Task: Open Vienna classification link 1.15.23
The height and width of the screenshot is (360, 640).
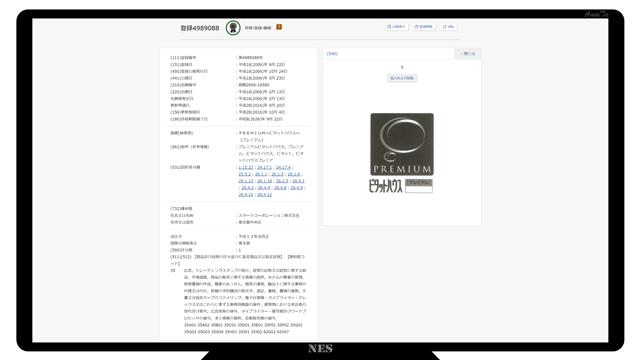Action: tap(246, 167)
